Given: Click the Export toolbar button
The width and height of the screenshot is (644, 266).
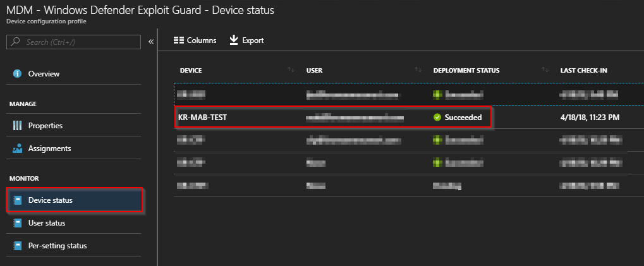Looking at the screenshot, I should click(x=247, y=40).
